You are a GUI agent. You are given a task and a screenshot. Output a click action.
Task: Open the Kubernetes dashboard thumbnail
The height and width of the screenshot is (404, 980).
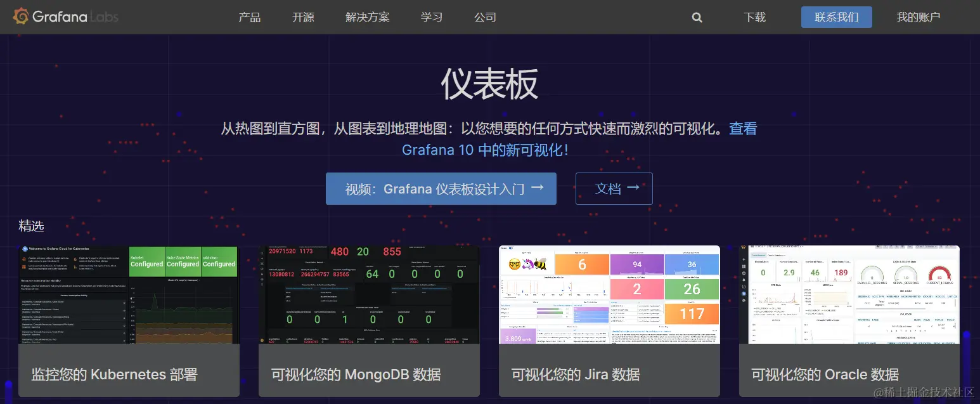pos(129,295)
